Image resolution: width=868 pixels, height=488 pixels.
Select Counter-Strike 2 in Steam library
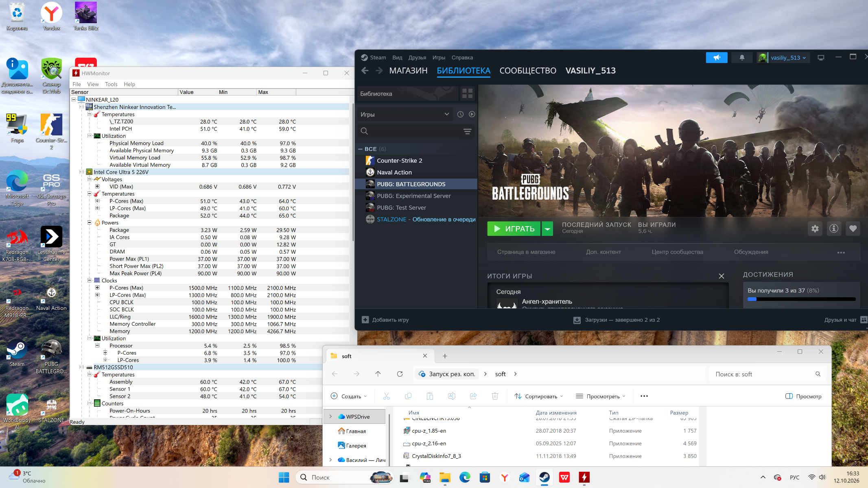[x=416, y=161]
